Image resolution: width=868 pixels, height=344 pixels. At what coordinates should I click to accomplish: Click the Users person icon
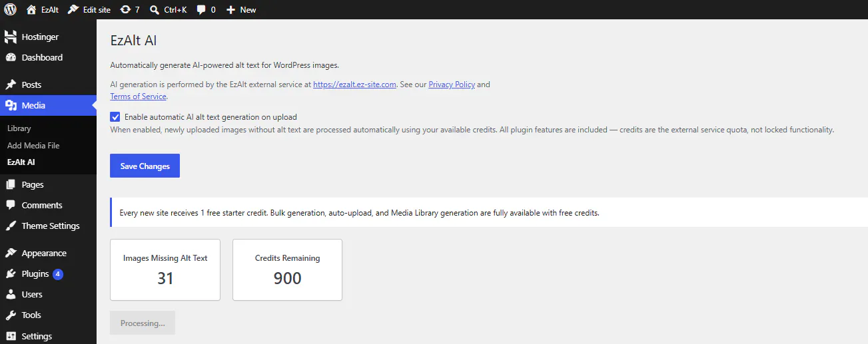(11, 294)
